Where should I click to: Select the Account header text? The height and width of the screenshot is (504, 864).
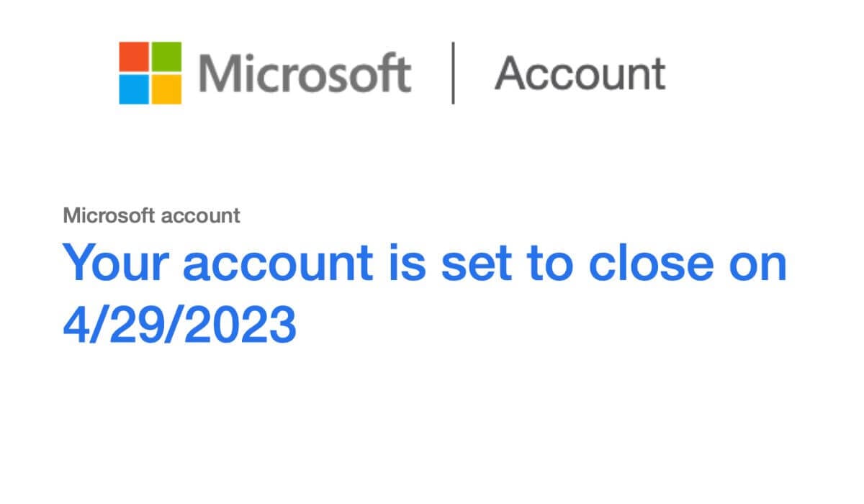coord(580,73)
